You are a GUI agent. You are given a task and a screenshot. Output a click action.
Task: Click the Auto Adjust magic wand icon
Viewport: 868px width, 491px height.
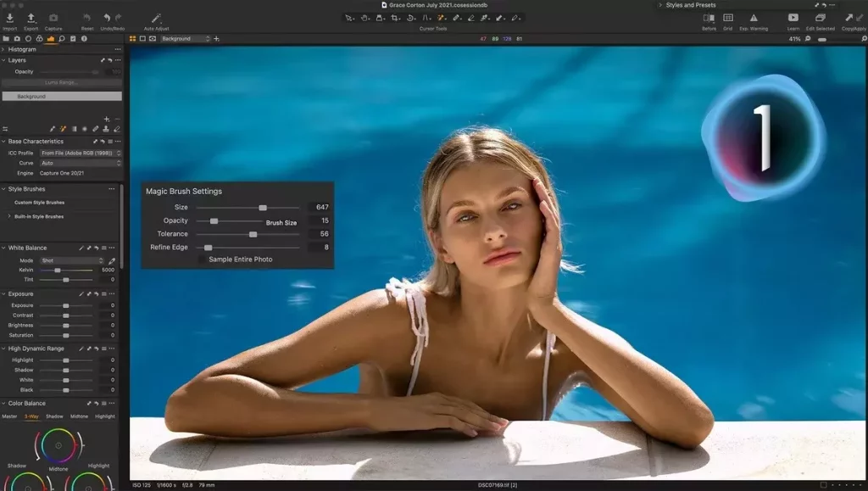click(x=156, y=18)
